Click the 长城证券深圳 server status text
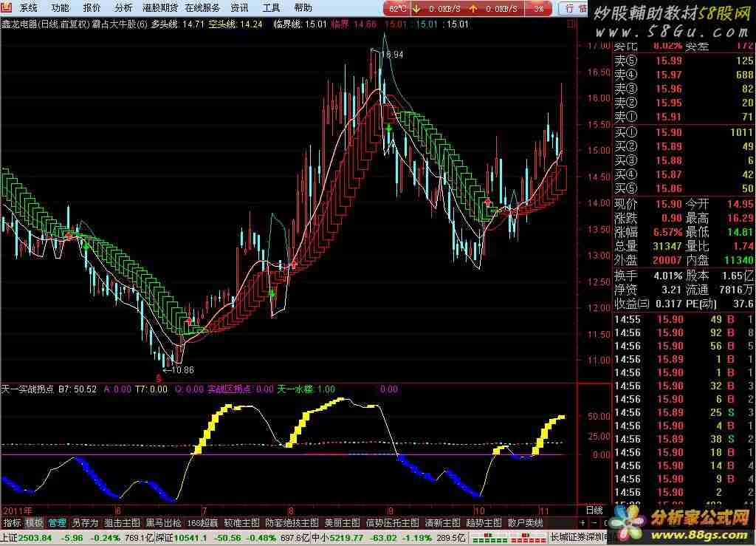The image size is (756, 546). click(579, 537)
